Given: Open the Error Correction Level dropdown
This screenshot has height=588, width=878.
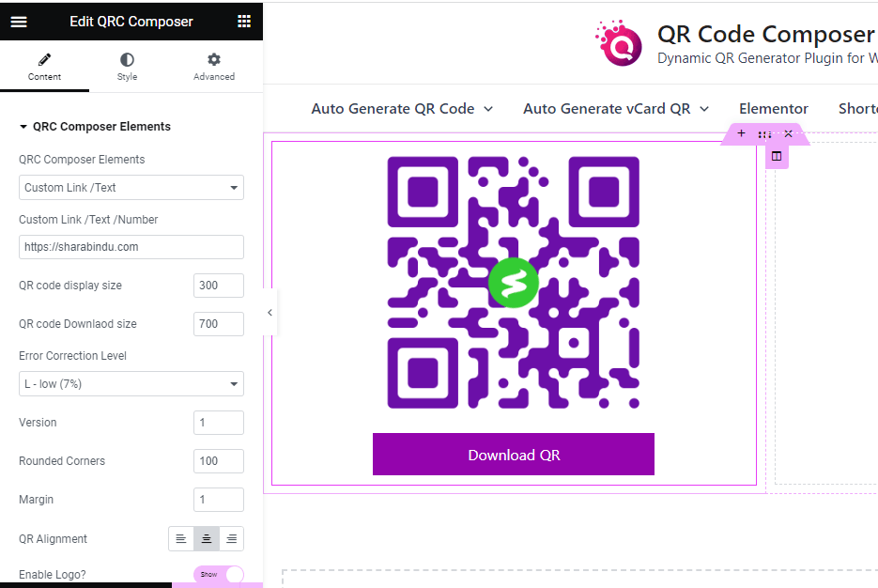Looking at the screenshot, I should coord(131,383).
